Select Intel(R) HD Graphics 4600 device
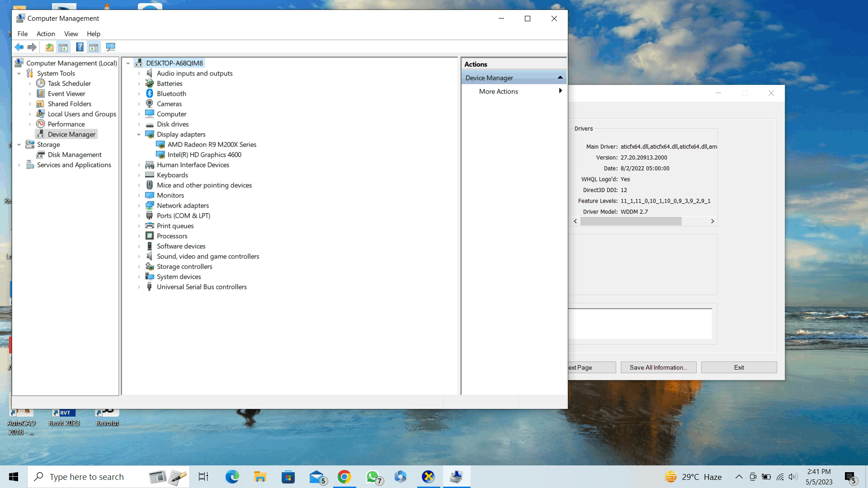Viewport: 868px width, 488px height. tap(204, 155)
